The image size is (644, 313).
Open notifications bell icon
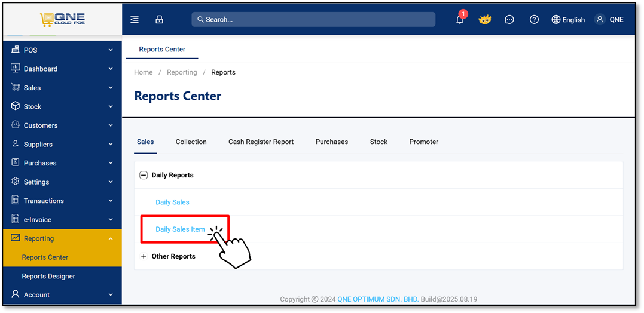point(460,19)
